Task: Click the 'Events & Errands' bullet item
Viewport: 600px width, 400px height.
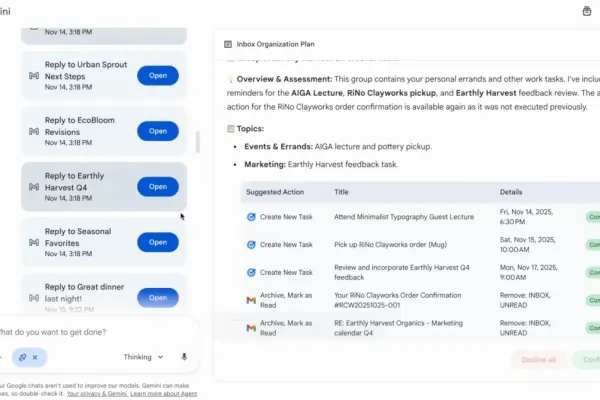Action: click(338, 147)
